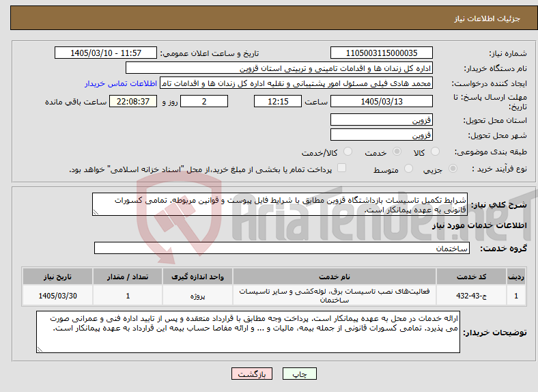The width and height of the screenshot is (538, 392).
Task: Click the طبقه بندی موضوعی label
Action: click(491, 152)
